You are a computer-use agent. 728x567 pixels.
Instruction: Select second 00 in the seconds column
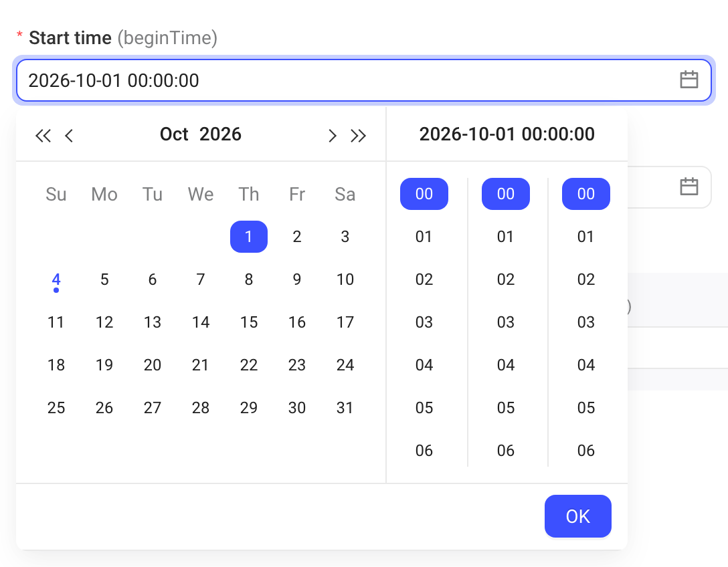point(586,193)
